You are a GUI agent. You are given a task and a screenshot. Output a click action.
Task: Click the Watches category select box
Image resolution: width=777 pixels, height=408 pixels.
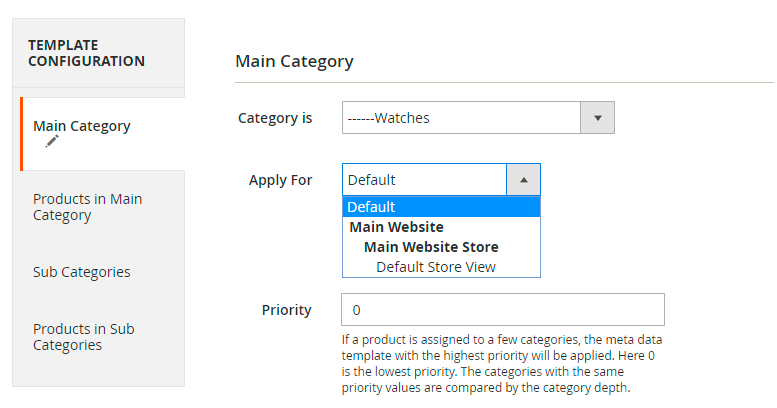pos(478,117)
